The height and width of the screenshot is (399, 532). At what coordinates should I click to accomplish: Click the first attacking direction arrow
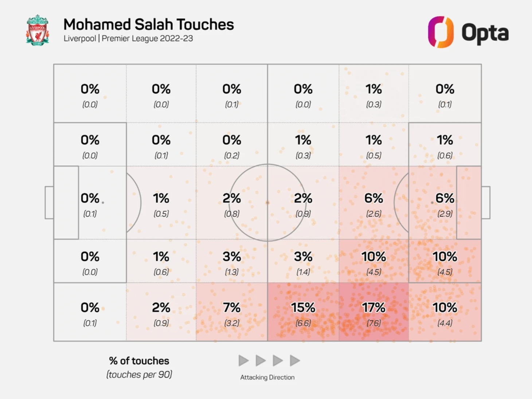click(x=244, y=361)
